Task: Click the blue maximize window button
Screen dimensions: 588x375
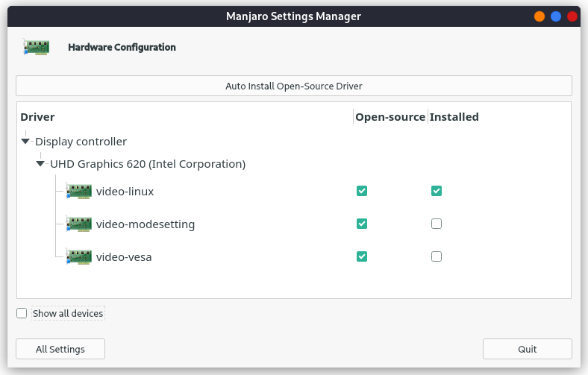Action: [556, 16]
